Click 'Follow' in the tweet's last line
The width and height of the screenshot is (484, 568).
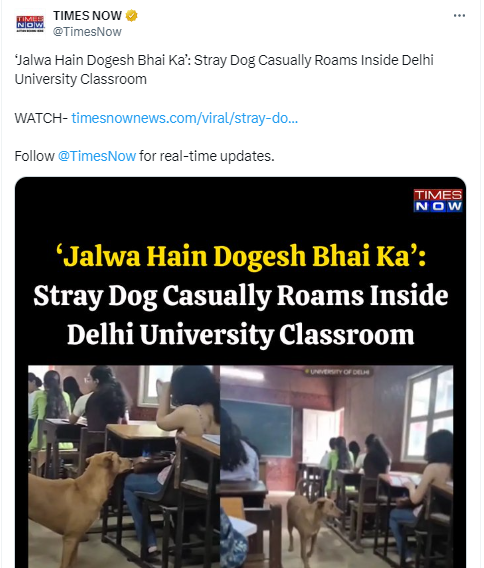click(34, 156)
